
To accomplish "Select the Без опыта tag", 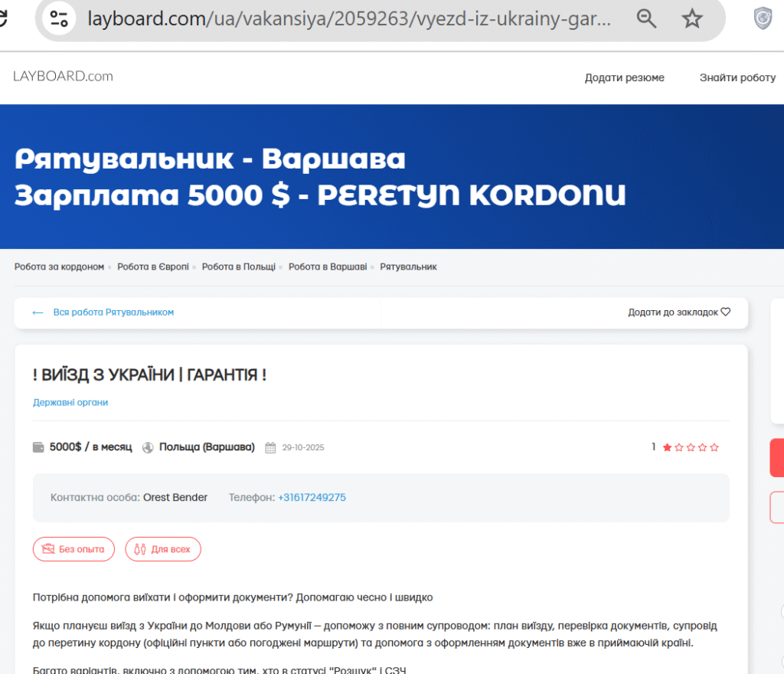I will coord(73,549).
